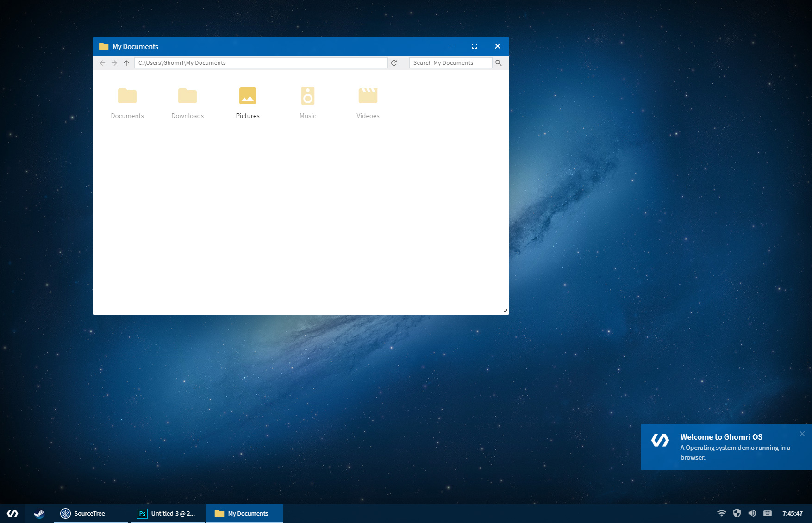
Task: Open the Ghomri OS start menu
Action: pos(12,513)
